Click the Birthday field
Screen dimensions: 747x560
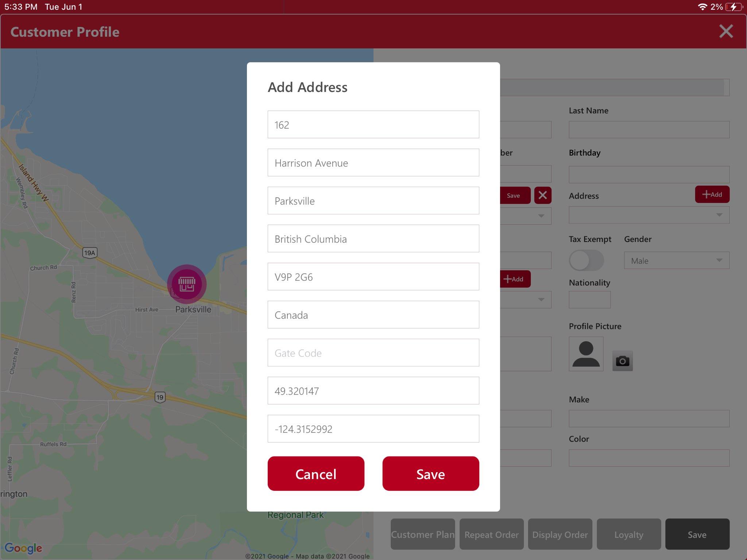click(649, 174)
